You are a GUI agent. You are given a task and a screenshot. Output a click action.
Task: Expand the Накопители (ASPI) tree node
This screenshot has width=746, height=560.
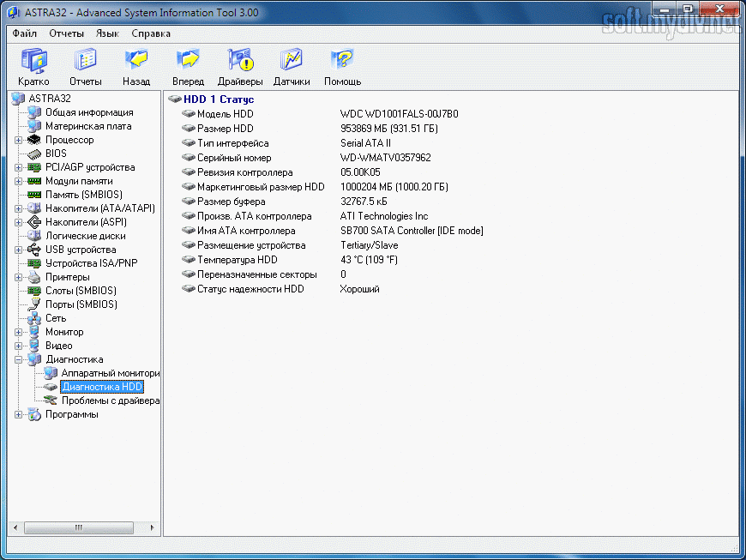(x=18, y=222)
